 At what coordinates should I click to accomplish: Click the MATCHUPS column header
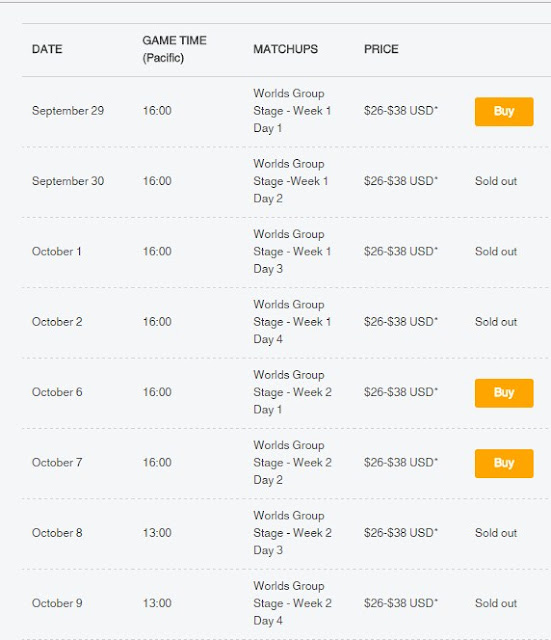point(285,49)
